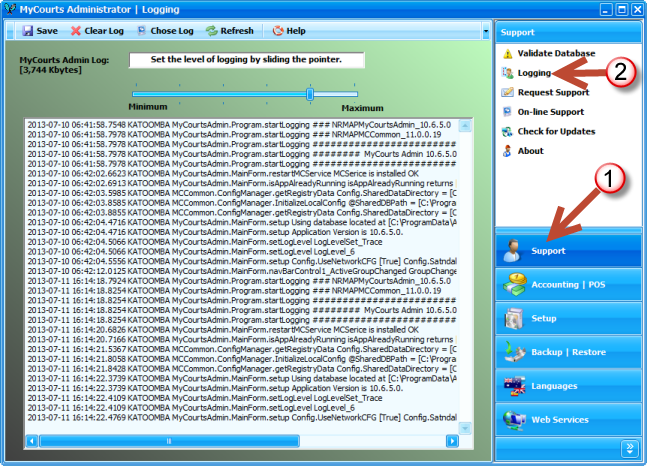The width and height of the screenshot is (647, 466).
Task: Select Validate Database in Support panel
Action: [x=555, y=53]
